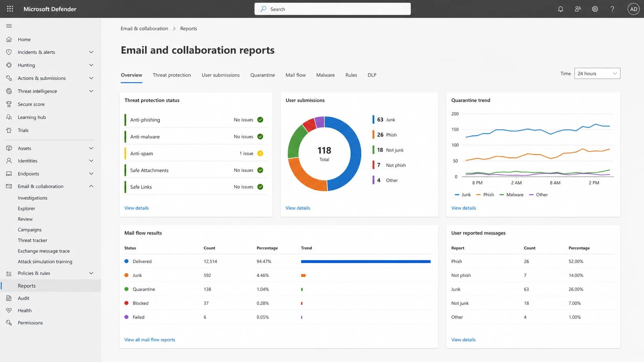Switch to the Quarantine tab
644x362 pixels.
pos(263,75)
